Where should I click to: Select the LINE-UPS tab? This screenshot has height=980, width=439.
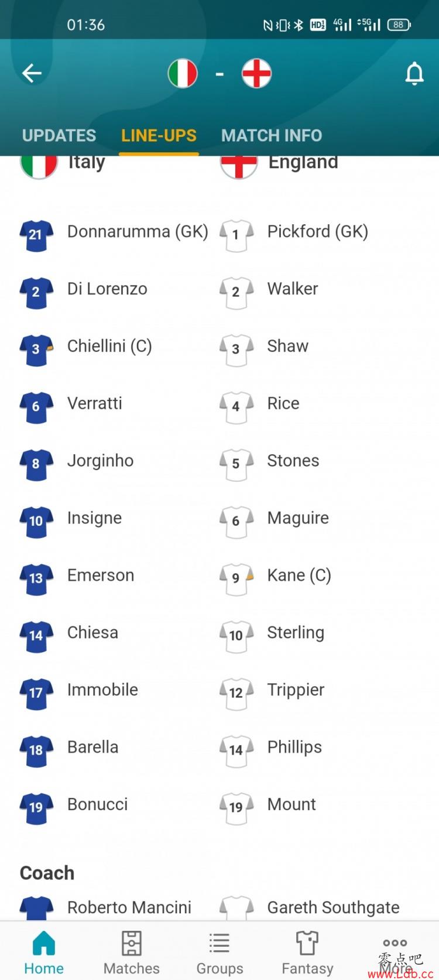pos(159,135)
